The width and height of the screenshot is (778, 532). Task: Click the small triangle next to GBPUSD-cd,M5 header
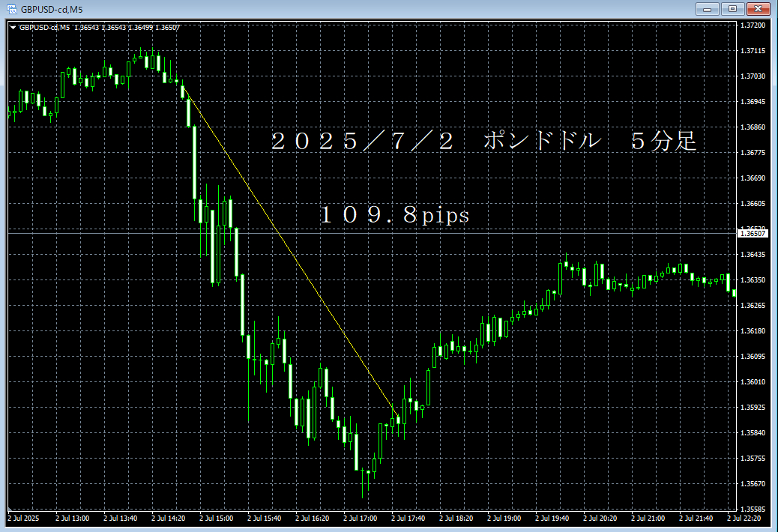pyautogui.click(x=13, y=28)
